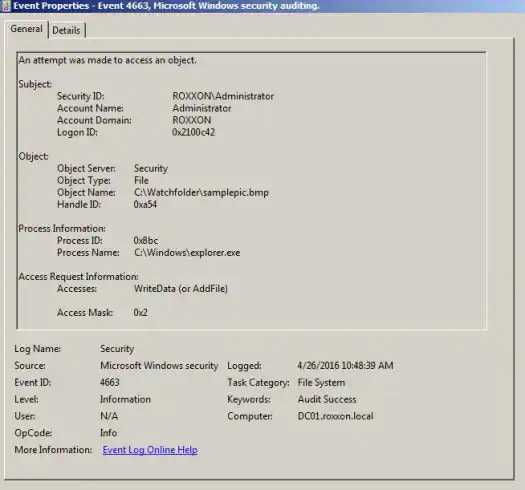
Task: Click the Access Mask: label
Action: tap(85, 313)
